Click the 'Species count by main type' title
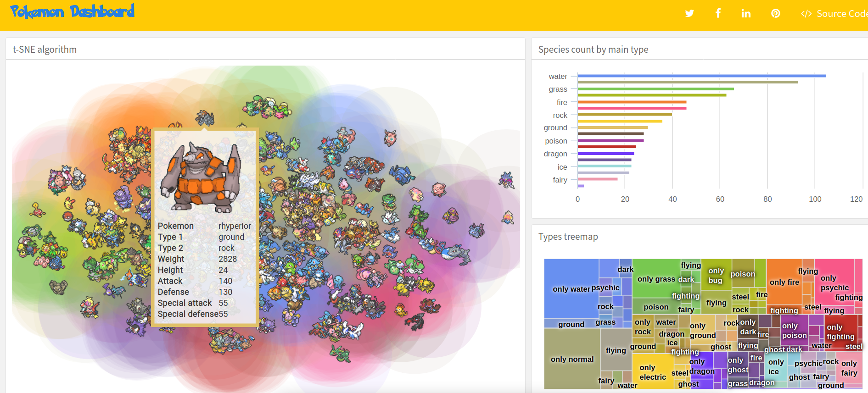This screenshot has width=868, height=393. pos(593,50)
